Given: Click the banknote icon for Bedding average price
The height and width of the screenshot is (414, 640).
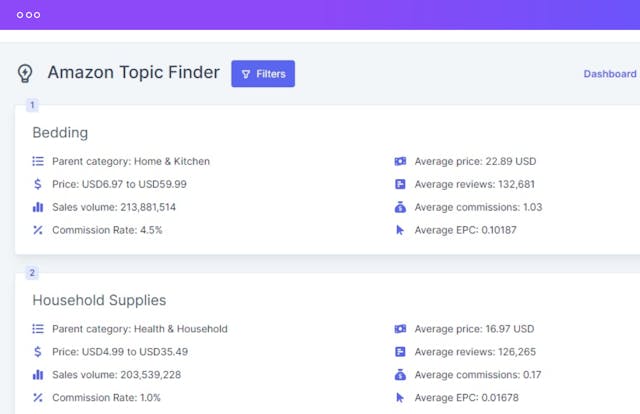Looking at the screenshot, I should coord(400,161).
